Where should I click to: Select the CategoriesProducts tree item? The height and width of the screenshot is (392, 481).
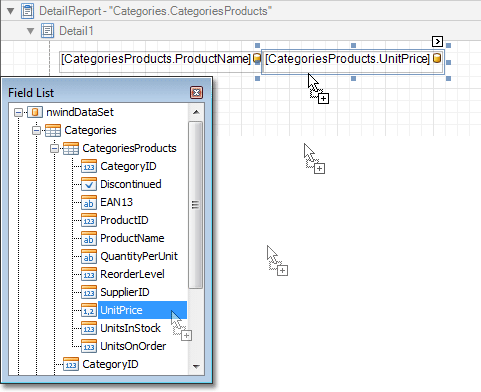[129, 148]
